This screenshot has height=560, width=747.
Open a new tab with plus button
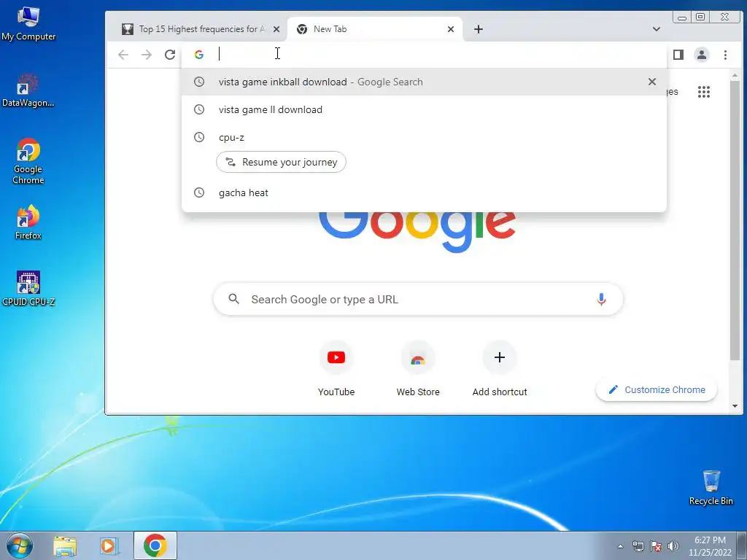479,29
